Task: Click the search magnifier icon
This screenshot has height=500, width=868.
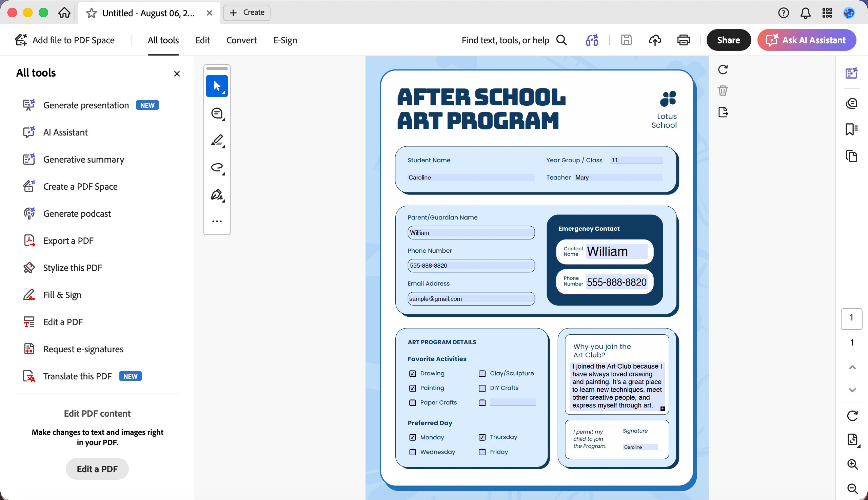Action: tap(561, 40)
